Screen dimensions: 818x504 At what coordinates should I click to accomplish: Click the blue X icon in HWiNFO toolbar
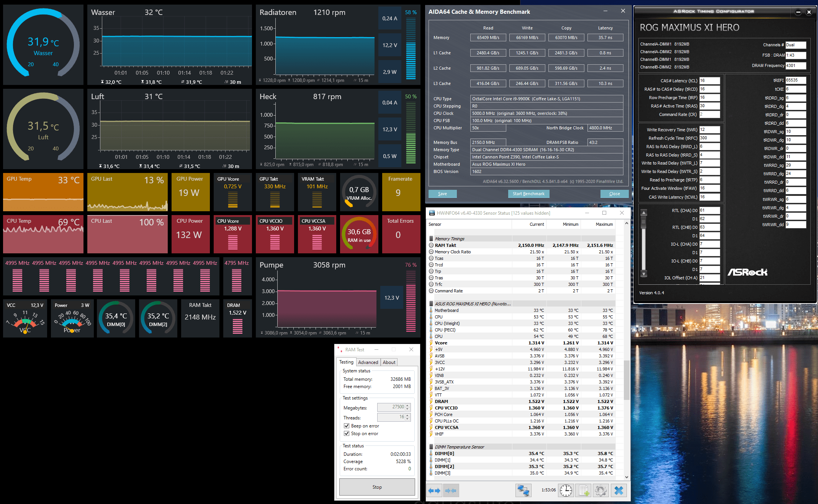[619, 490]
